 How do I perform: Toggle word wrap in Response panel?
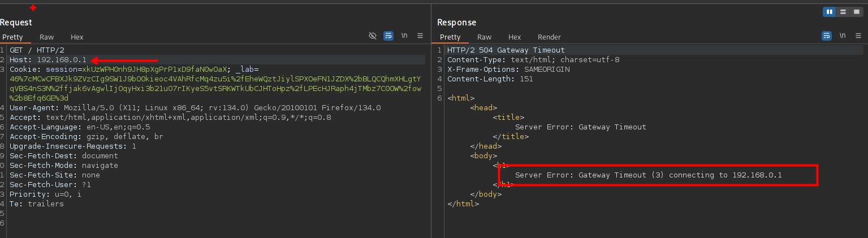tap(827, 36)
